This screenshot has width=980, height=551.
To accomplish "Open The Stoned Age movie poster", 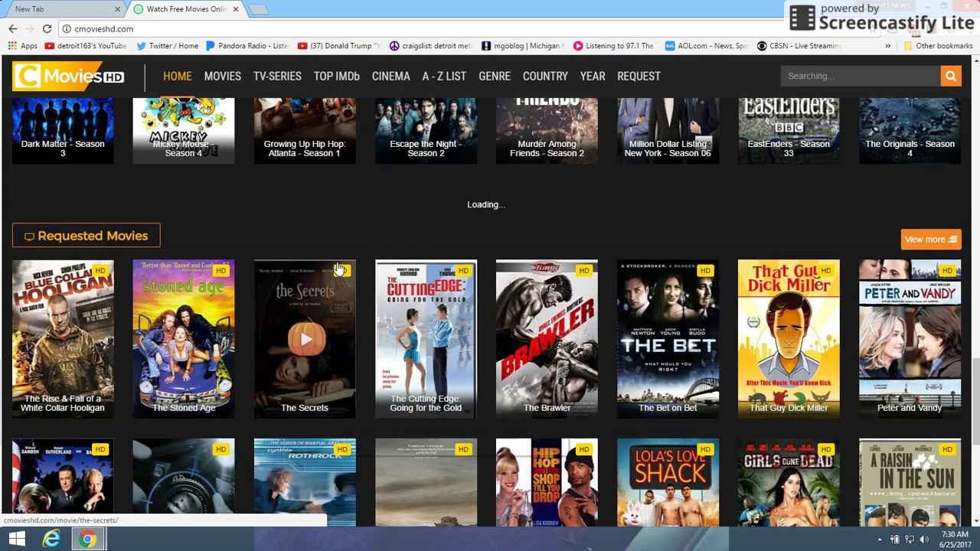I will 184,339.
